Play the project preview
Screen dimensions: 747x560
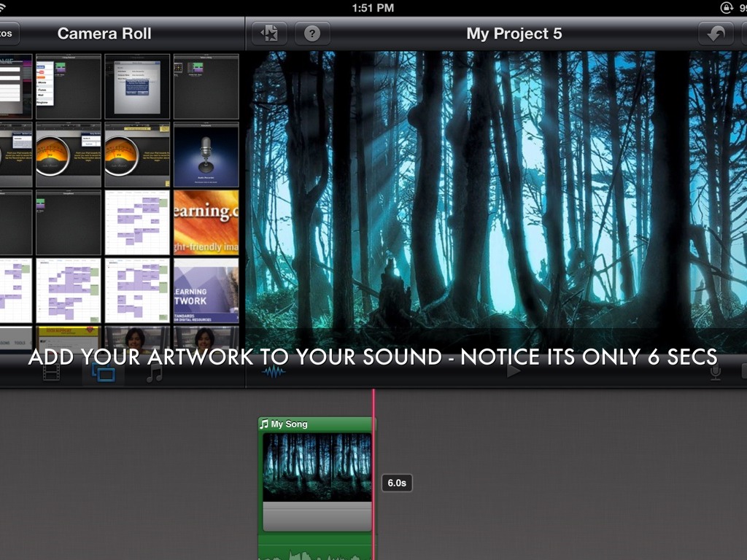point(514,372)
